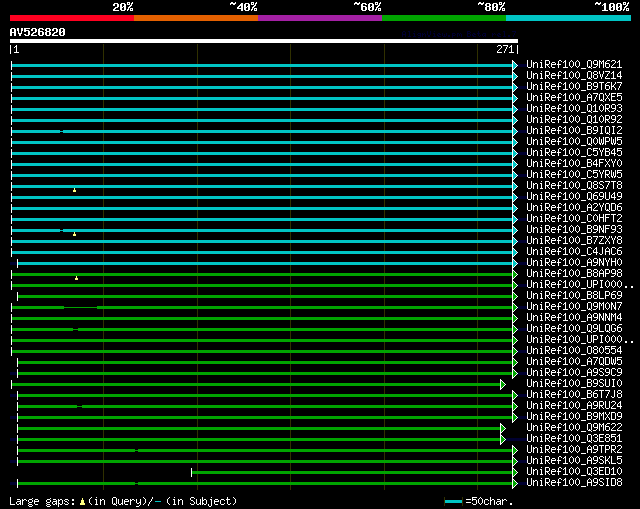Open label UniRef100_Q9LQG6
The height and width of the screenshot is (509, 640).
tap(574, 329)
